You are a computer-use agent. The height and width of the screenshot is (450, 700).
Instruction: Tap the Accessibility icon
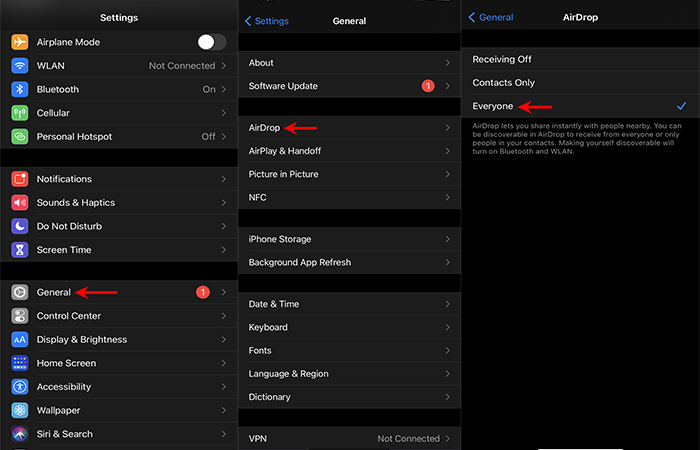tap(20, 387)
